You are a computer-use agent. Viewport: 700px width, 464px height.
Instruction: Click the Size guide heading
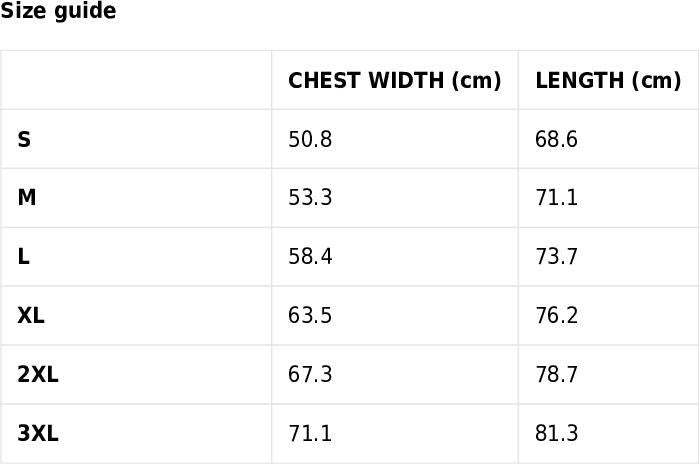[x=58, y=12]
